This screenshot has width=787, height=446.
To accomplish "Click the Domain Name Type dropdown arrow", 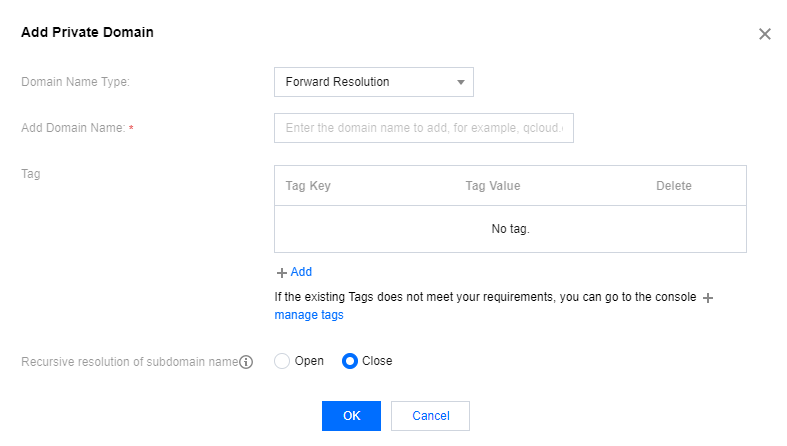I will (x=460, y=82).
